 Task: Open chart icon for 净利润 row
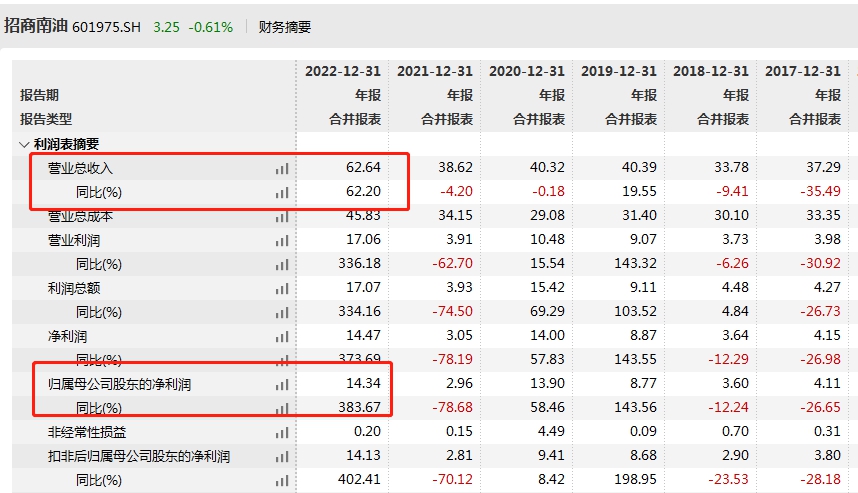point(282,337)
